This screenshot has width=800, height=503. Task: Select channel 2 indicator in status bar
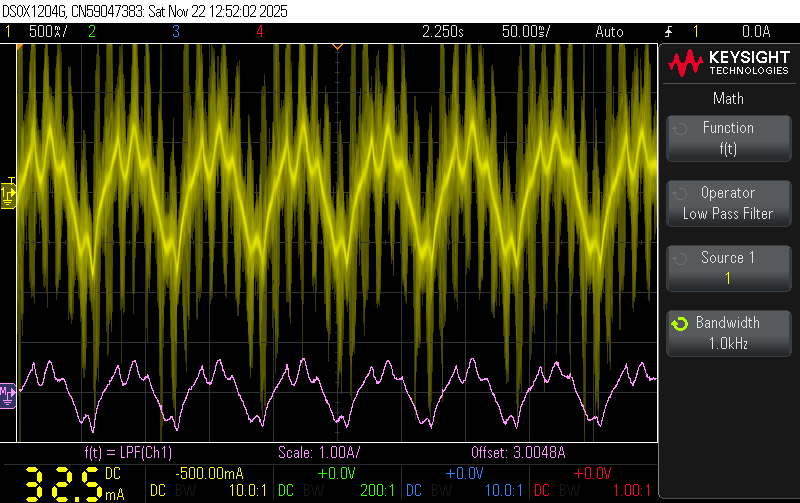tap(92, 32)
